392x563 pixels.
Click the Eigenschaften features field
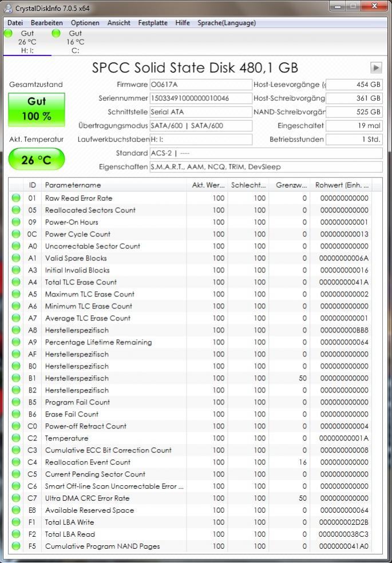pyautogui.click(x=266, y=167)
